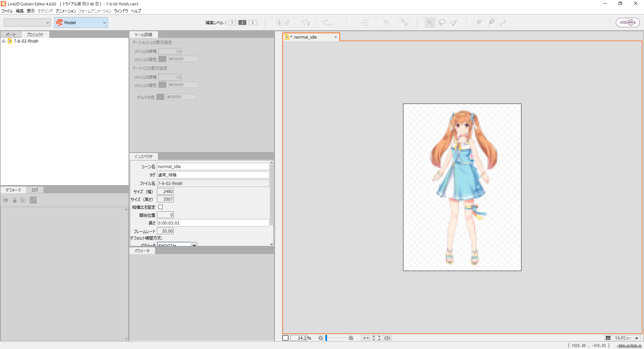This screenshot has width=644, height=349.
Task: Open the ウィンドウ menu
Action: point(121,11)
